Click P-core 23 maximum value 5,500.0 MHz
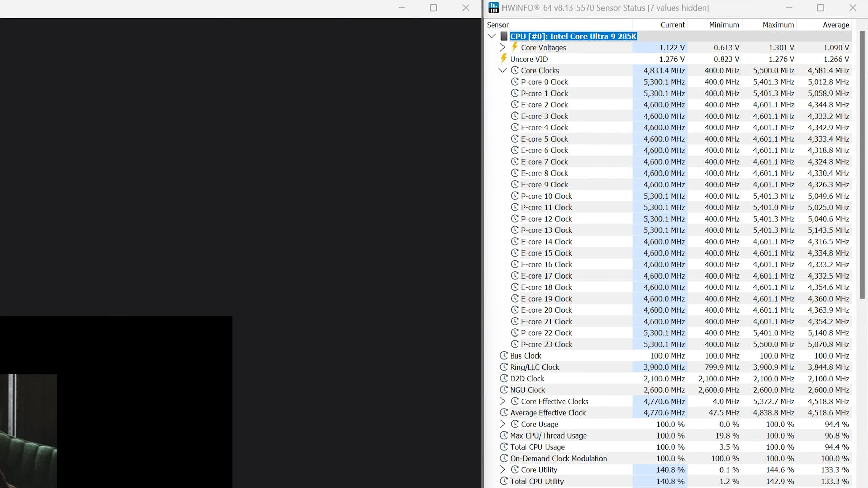868x488 pixels. (774, 344)
